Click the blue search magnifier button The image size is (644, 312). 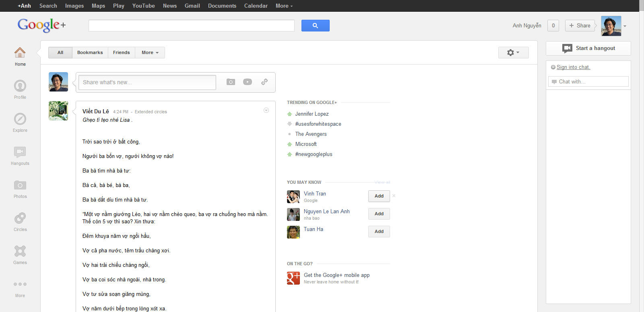pyautogui.click(x=316, y=25)
